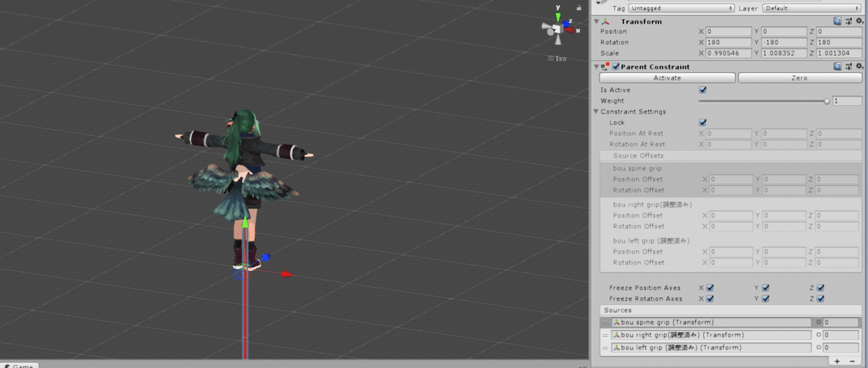The height and width of the screenshot is (368, 868).
Task: Add a source with the plus button
Action: point(837,360)
